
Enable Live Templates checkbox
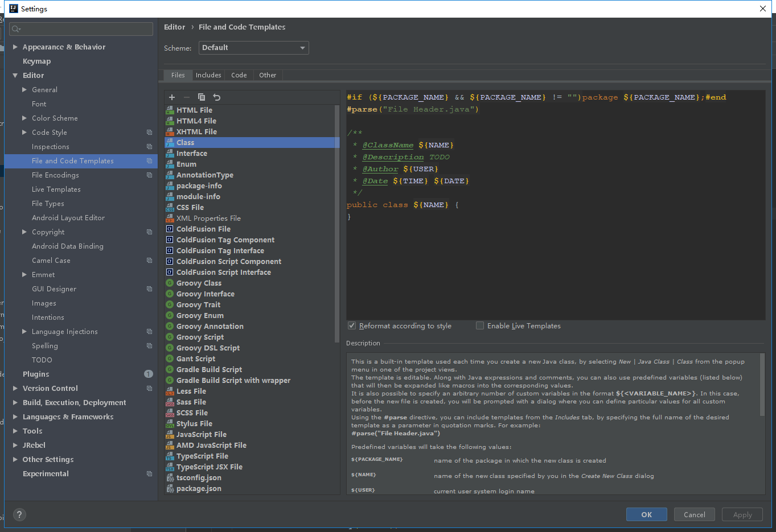click(480, 326)
